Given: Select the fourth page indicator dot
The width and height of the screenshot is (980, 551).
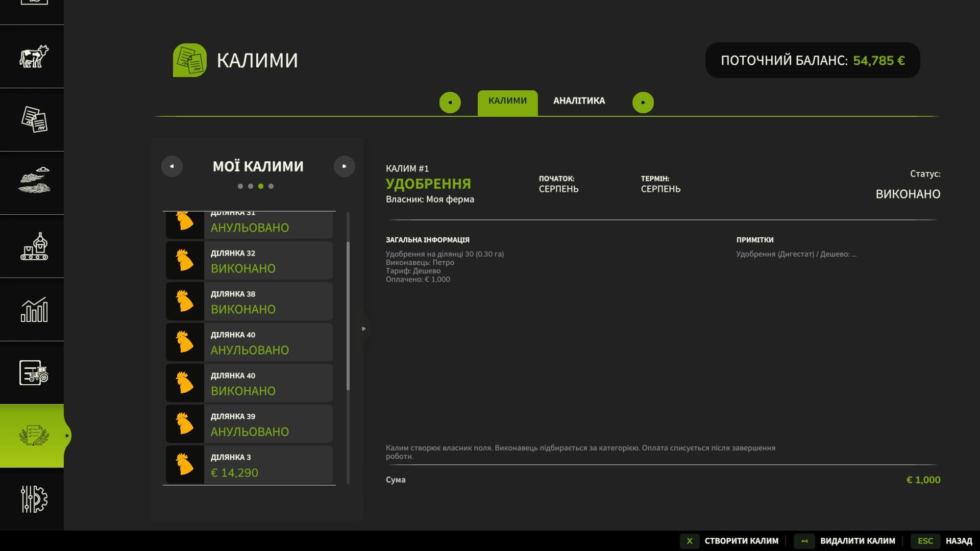Looking at the screenshot, I should pos(271,186).
